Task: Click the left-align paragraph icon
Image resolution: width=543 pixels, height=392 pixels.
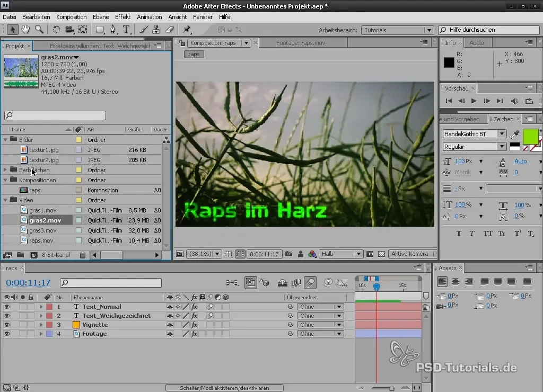Action: point(442,282)
